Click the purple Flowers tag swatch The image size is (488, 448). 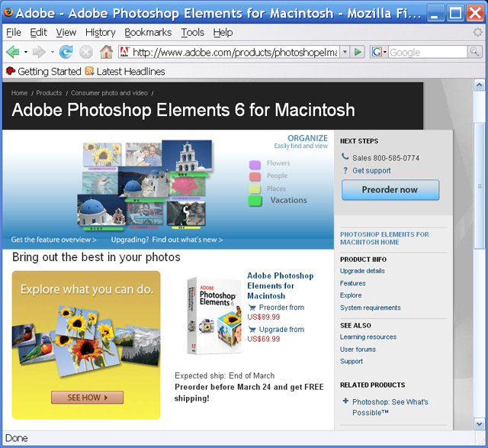pyautogui.click(x=255, y=164)
